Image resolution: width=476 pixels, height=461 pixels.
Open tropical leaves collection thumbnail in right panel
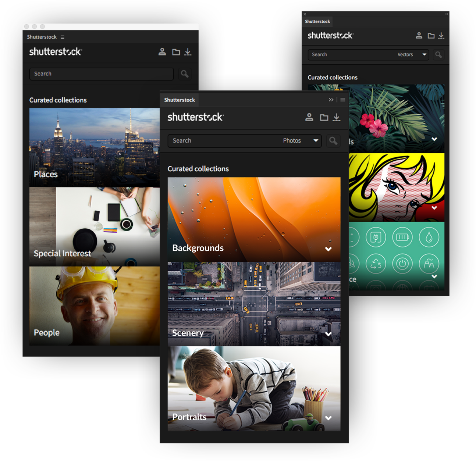(397, 119)
